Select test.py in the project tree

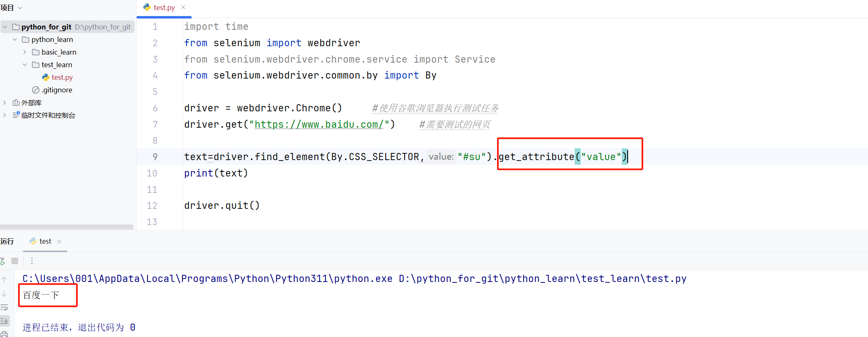pyautogui.click(x=62, y=77)
